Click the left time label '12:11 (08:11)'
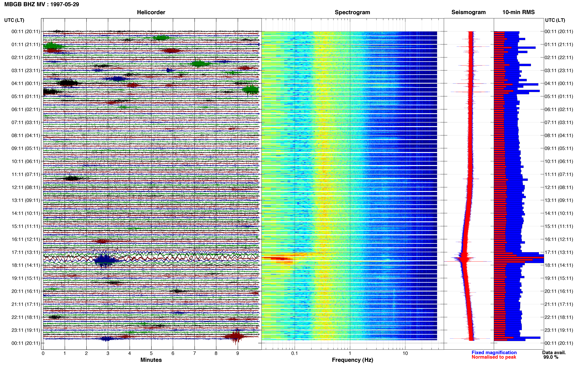 (26, 187)
